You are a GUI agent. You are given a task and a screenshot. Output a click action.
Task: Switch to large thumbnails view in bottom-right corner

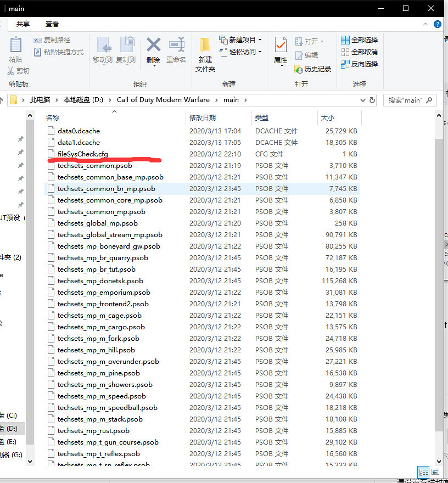[435, 471]
